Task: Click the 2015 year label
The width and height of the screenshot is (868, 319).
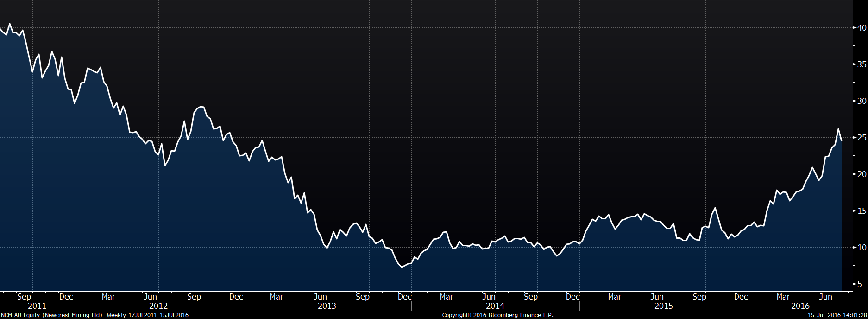Action: click(663, 306)
